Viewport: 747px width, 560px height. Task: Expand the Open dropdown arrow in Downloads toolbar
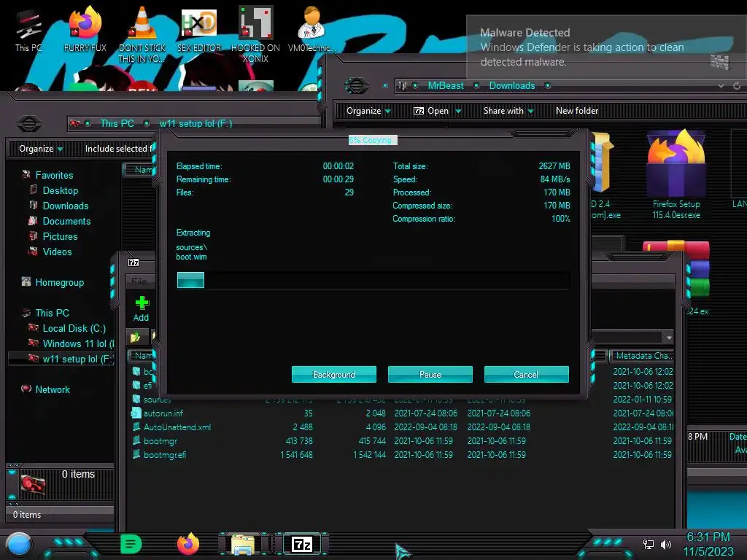click(x=458, y=112)
